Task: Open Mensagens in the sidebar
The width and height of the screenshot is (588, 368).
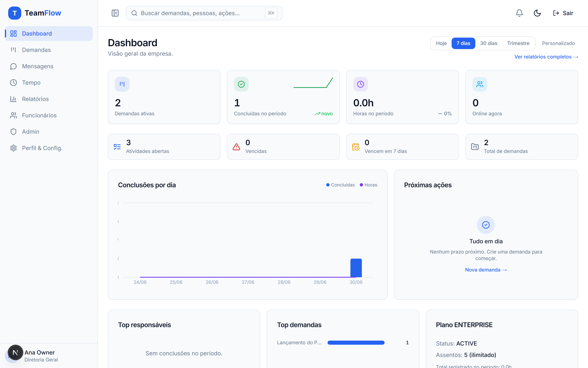Action: (49, 66)
